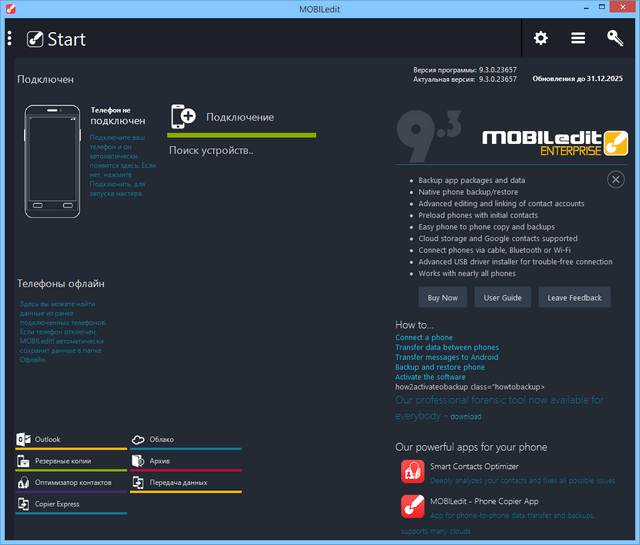This screenshot has width=640, height=545.
Task: Minimize the MOBILedit window
Action: pyautogui.click(x=586, y=7)
